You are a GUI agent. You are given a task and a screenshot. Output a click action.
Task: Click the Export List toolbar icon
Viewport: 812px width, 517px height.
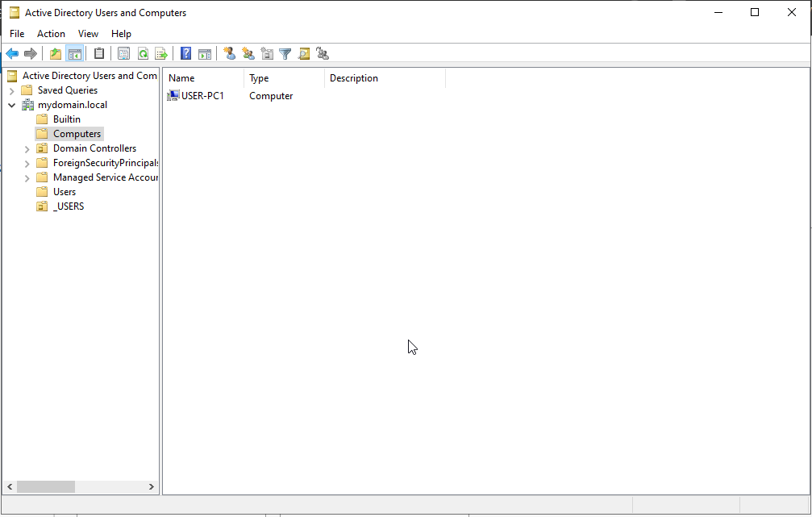coord(161,53)
